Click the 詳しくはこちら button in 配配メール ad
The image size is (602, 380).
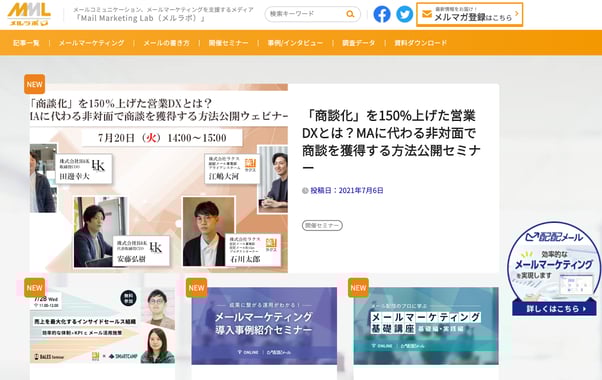click(x=554, y=309)
